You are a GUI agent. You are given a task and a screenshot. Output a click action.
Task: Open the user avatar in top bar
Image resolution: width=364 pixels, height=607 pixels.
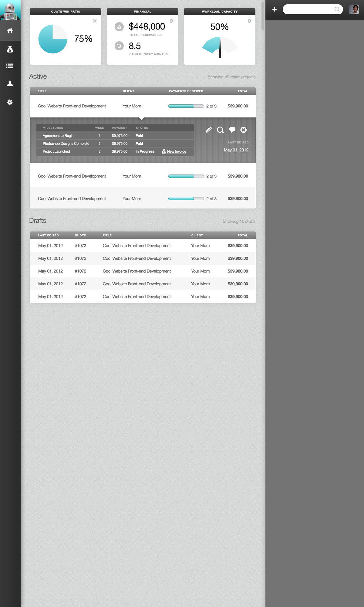click(354, 9)
